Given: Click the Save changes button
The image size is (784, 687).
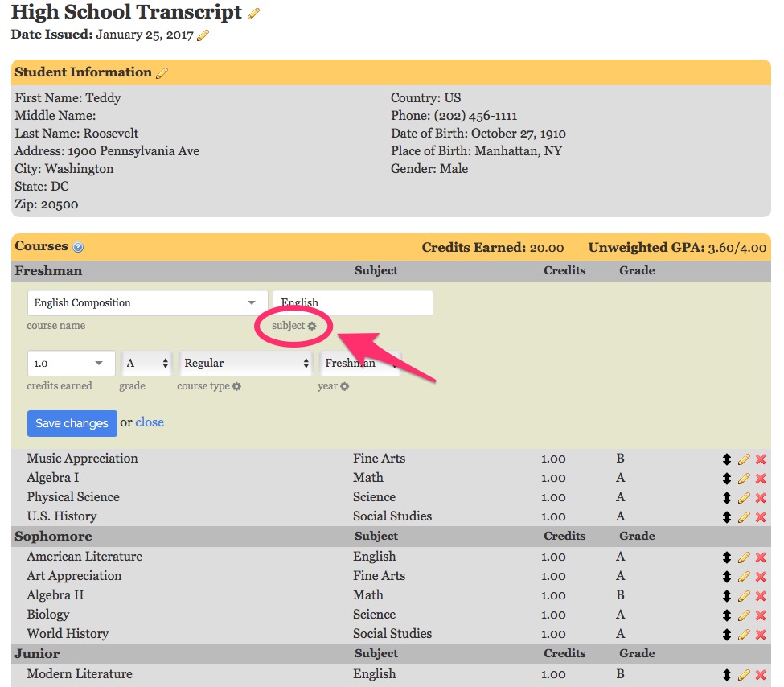Looking at the screenshot, I should (72, 423).
